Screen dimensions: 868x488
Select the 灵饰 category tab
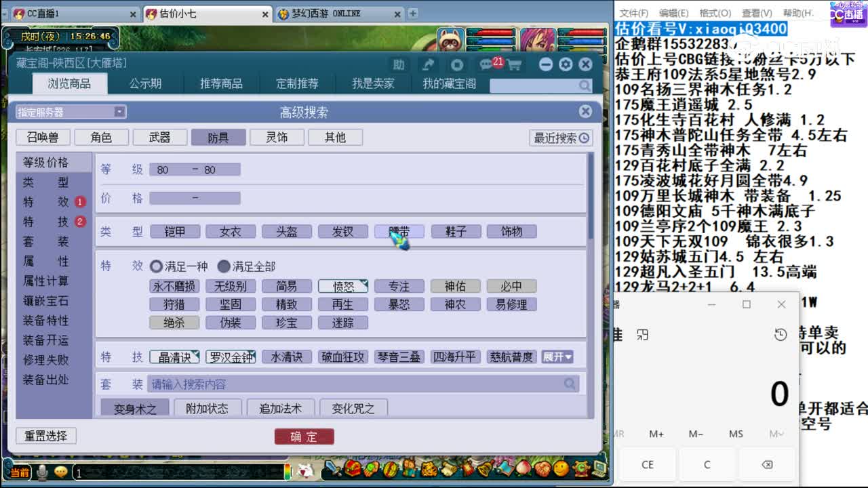click(x=277, y=138)
